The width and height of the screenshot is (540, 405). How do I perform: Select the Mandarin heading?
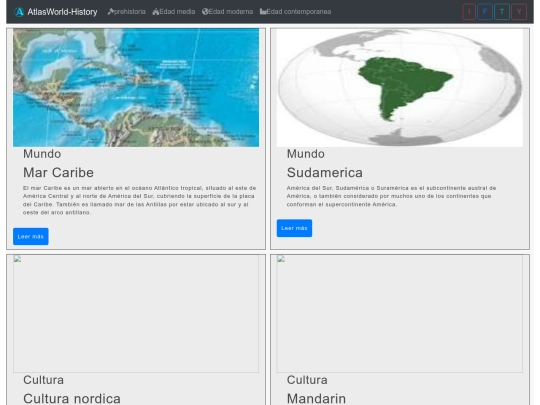click(316, 398)
